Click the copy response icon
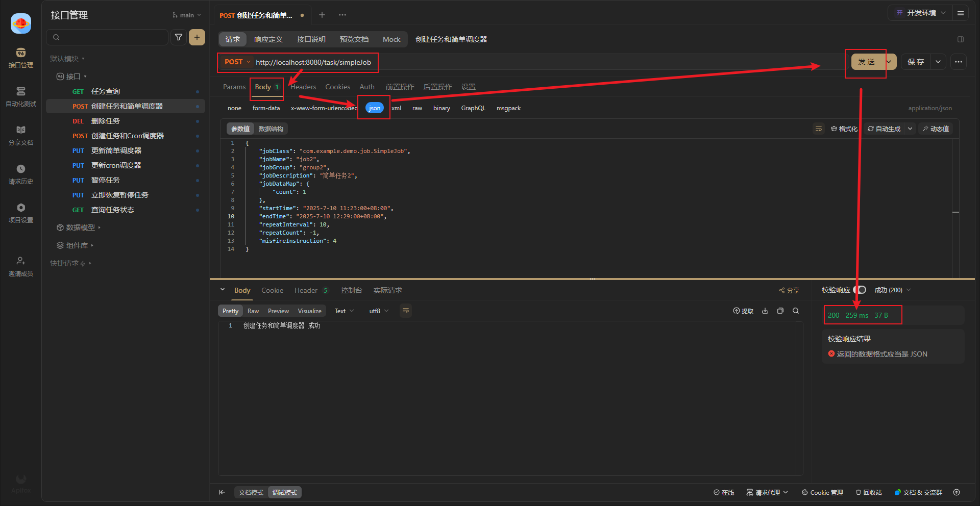The image size is (980, 506). [x=780, y=311]
